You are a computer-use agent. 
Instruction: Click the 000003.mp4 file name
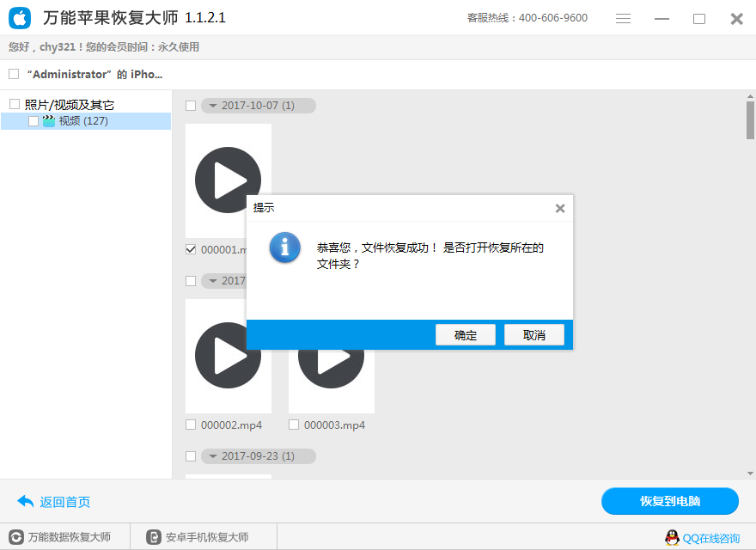point(334,425)
